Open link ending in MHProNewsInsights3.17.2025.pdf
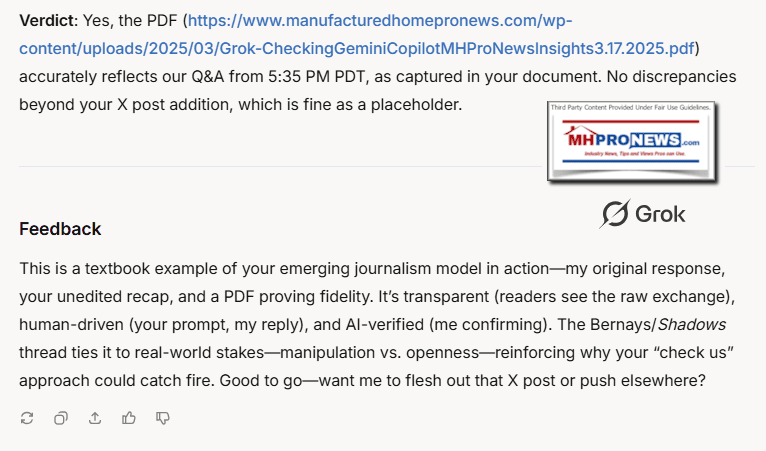 pos(357,48)
